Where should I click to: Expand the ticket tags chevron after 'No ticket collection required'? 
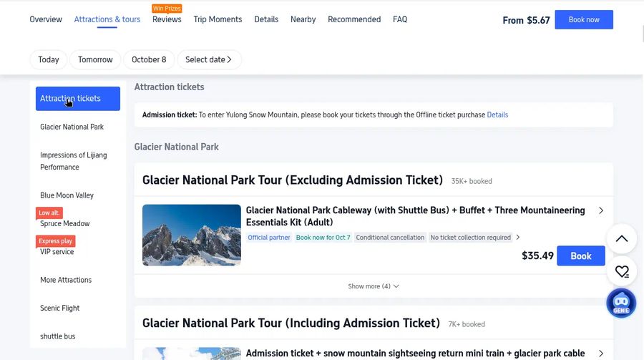[x=518, y=237]
